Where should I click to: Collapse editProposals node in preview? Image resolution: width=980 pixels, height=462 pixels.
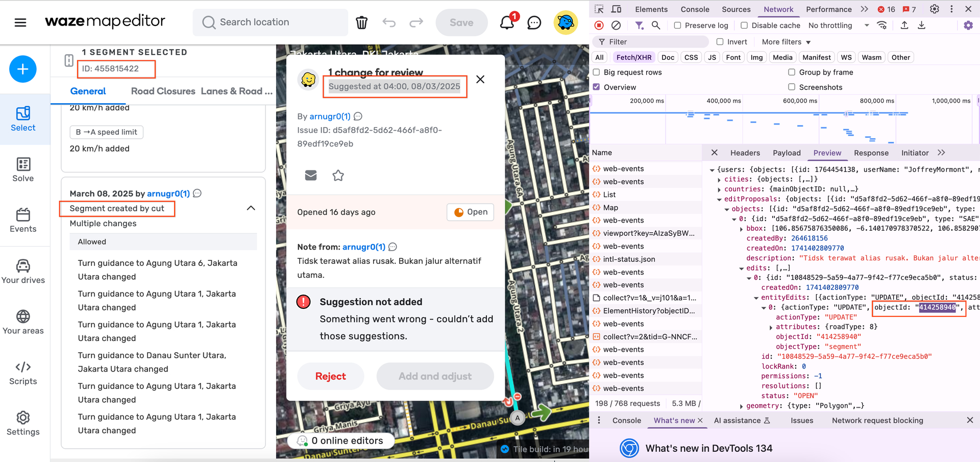[x=719, y=200]
